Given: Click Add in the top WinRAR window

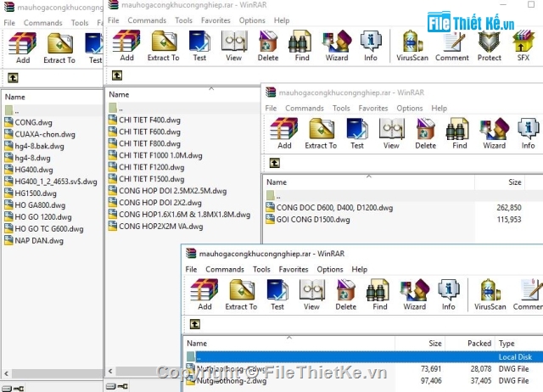Looking at the screenshot, I should coord(126,46).
